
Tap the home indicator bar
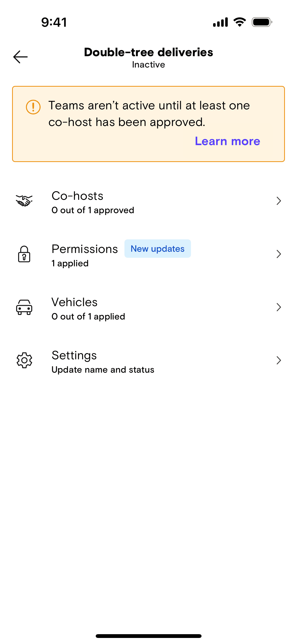pyautogui.click(x=148, y=636)
